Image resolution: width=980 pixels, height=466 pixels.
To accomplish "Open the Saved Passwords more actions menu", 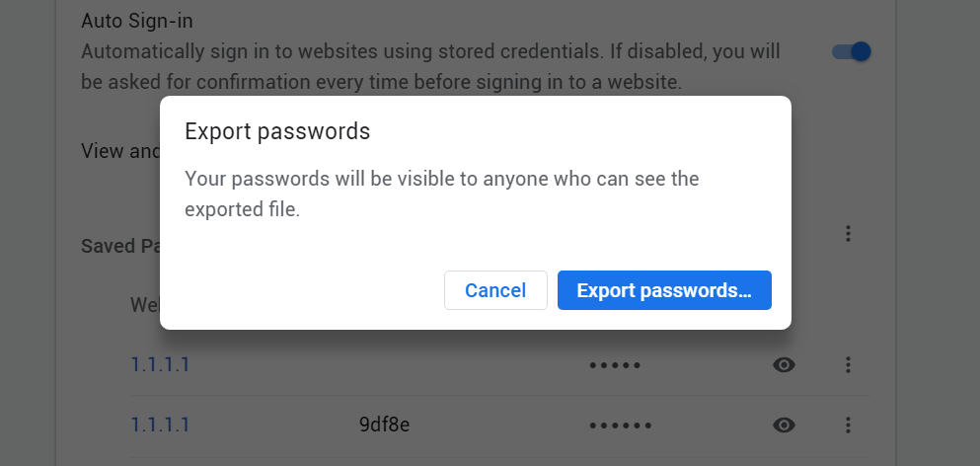I will (x=847, y=234).
